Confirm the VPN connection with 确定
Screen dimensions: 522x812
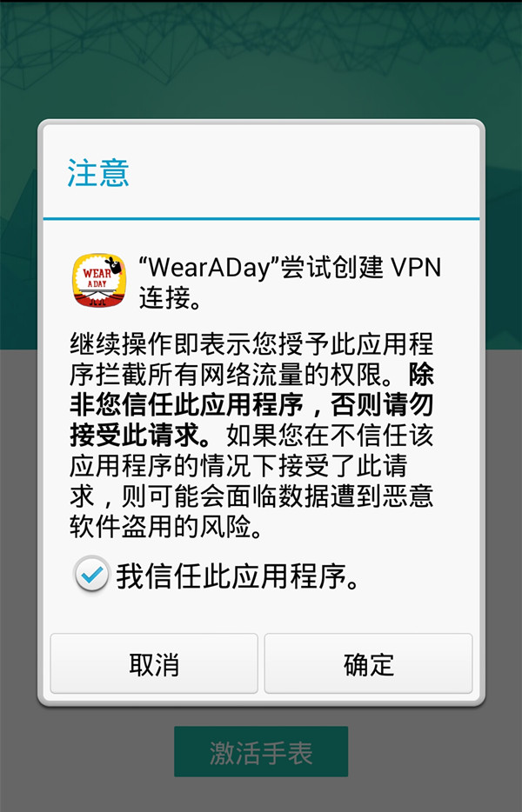(369, 663)
